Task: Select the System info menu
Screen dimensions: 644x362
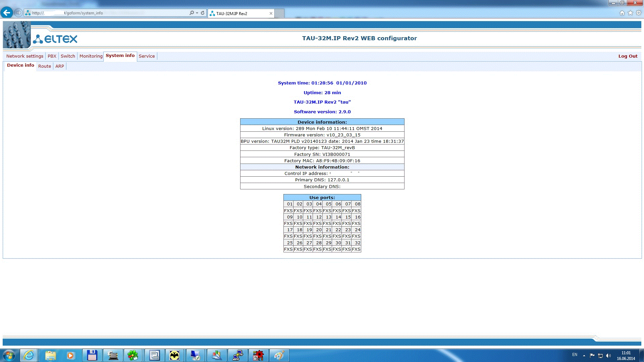Action: tap(120, 56)
